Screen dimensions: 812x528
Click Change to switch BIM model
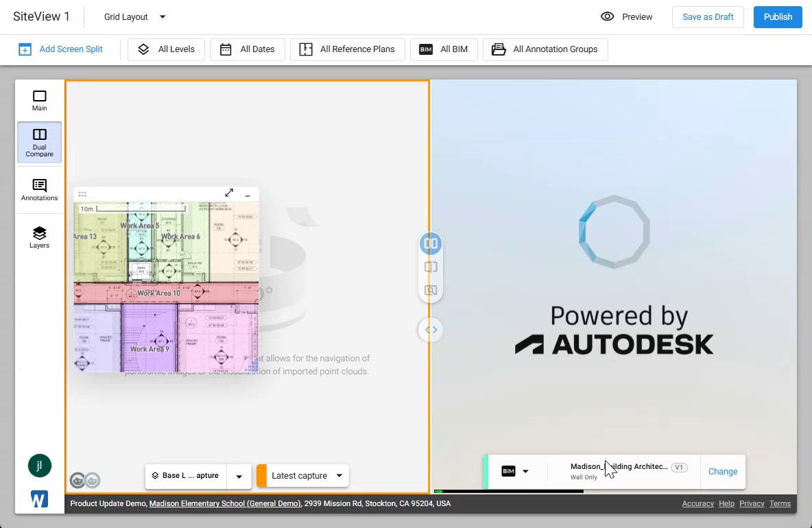tap(722, 472)
